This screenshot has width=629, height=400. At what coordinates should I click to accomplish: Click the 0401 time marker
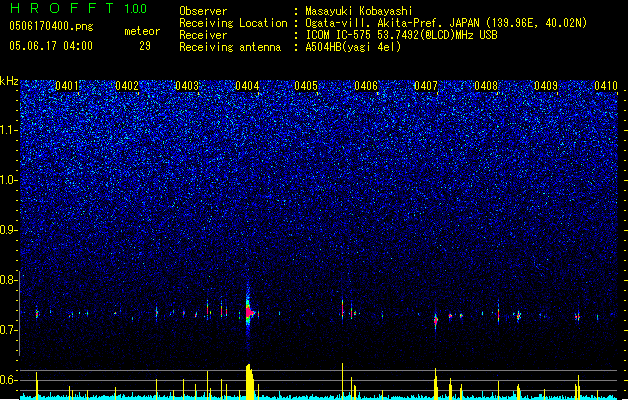(67, 86)
